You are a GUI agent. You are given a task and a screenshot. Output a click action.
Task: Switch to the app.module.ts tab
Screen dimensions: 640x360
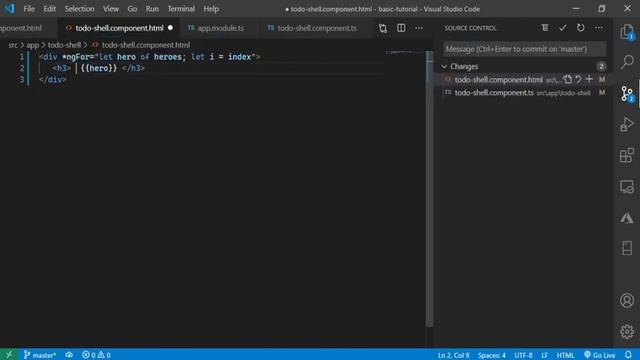coord(220,28)
